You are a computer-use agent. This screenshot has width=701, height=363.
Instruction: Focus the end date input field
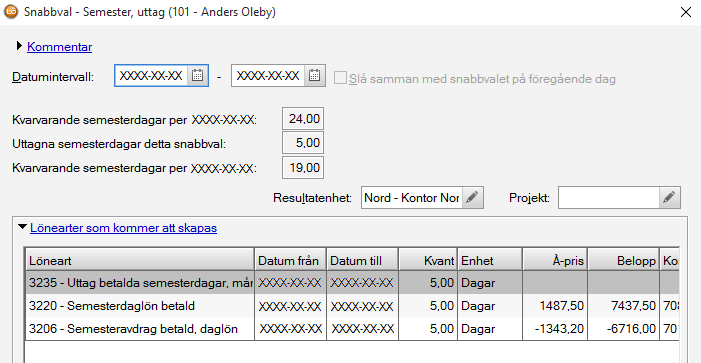pos(268,76)
